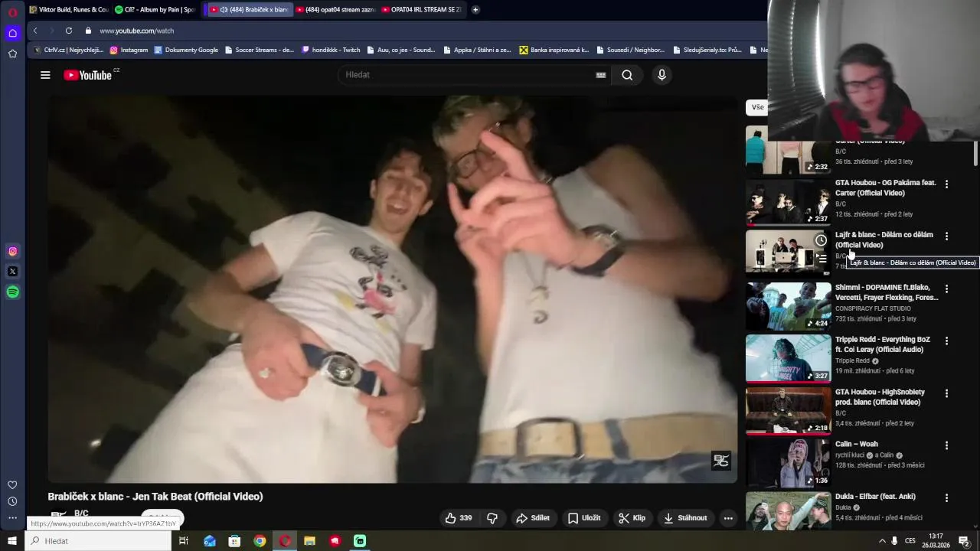Open Task View on the taskbar
This screenshot has width=980, height=551.
coord(184,541)
